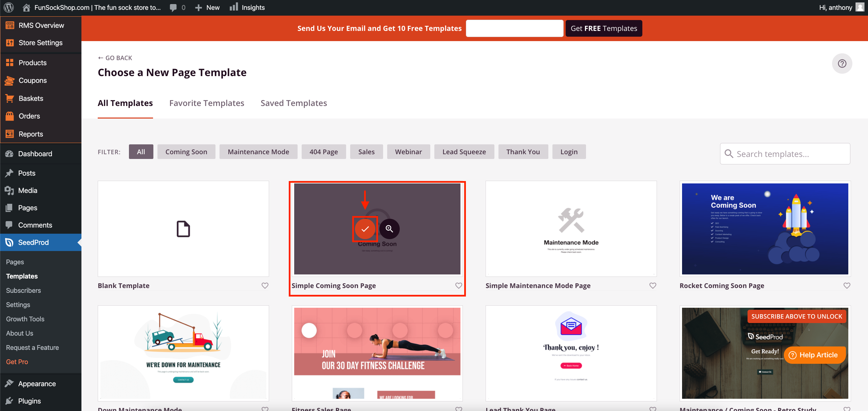This screenshot has height=411, width=868.
Task: Expand the Products sidebar menu
Action: coord(33,62)
